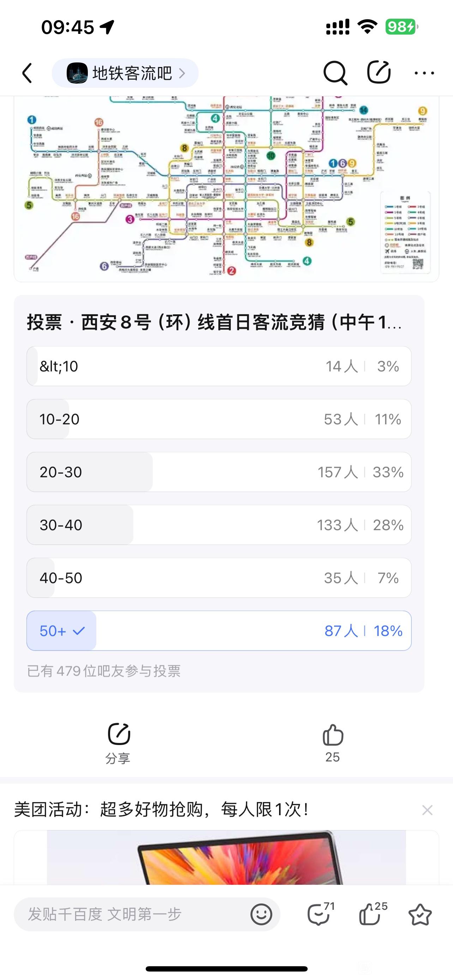Open the 美团活动 promotion link
This screenshot has width=453, height=980.
click(x=161, y=809)
